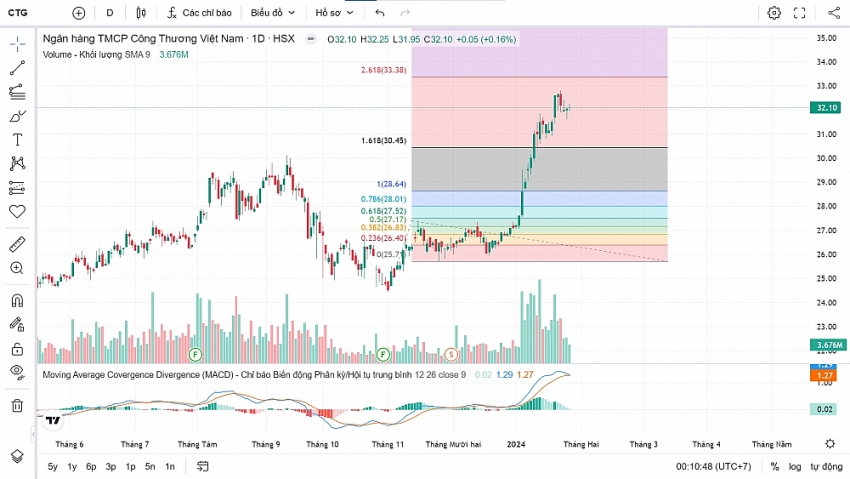The width and height of the screenshot is (850, 479).
Task: Click the first green F marker
Action: 195,355
